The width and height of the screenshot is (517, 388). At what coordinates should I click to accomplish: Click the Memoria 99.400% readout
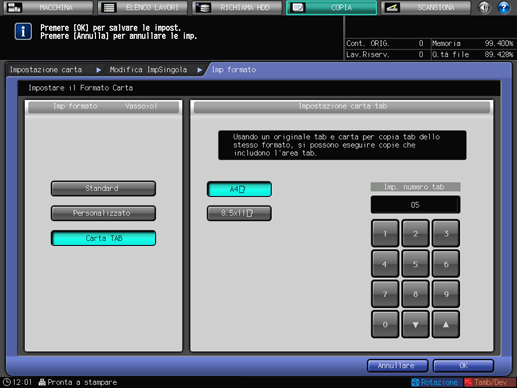473,43
